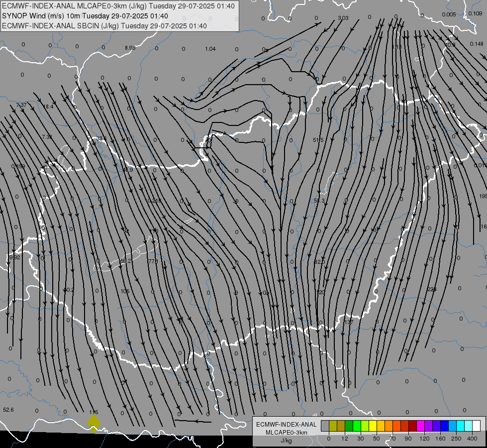Click the legend tick label 12
487x448 pixels.
coord(344,439)
